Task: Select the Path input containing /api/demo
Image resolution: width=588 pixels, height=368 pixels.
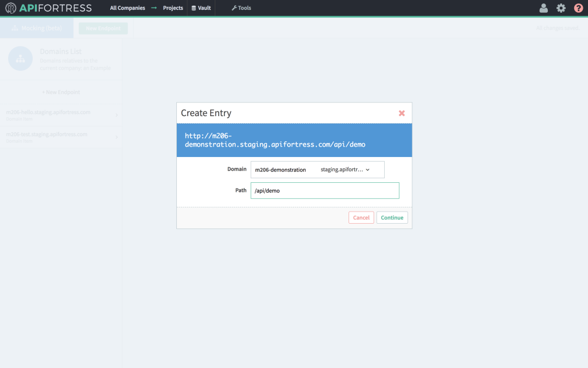Action: coord(324,190)
